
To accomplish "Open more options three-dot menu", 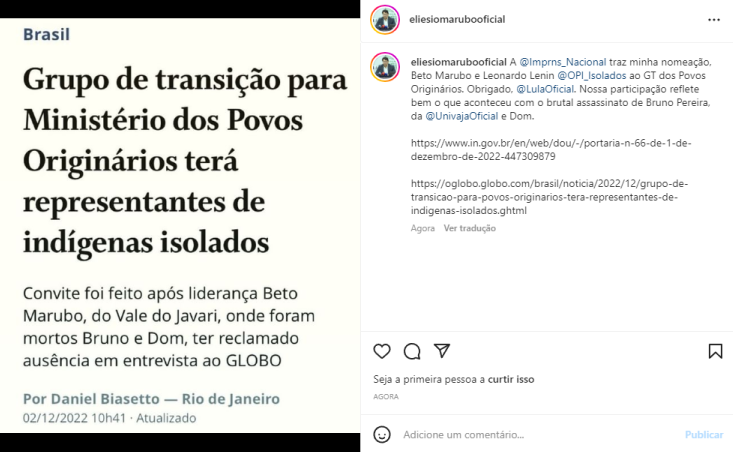I will click(714, 20).
